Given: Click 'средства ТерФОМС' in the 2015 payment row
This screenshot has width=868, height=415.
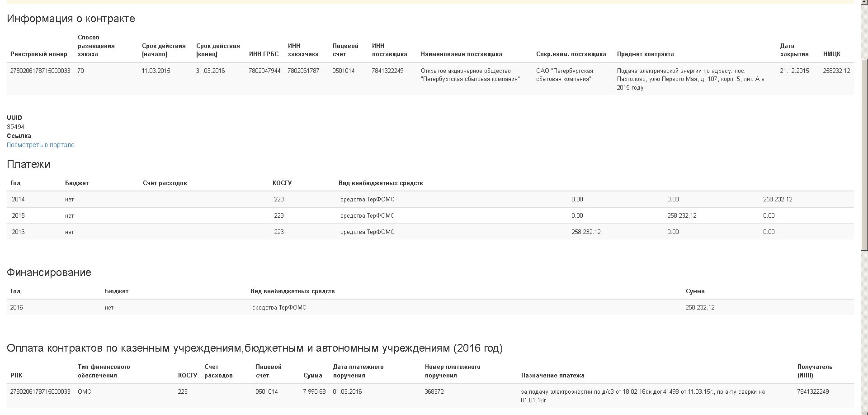Looking at the screenshot, I should click(x=367, y=215).
